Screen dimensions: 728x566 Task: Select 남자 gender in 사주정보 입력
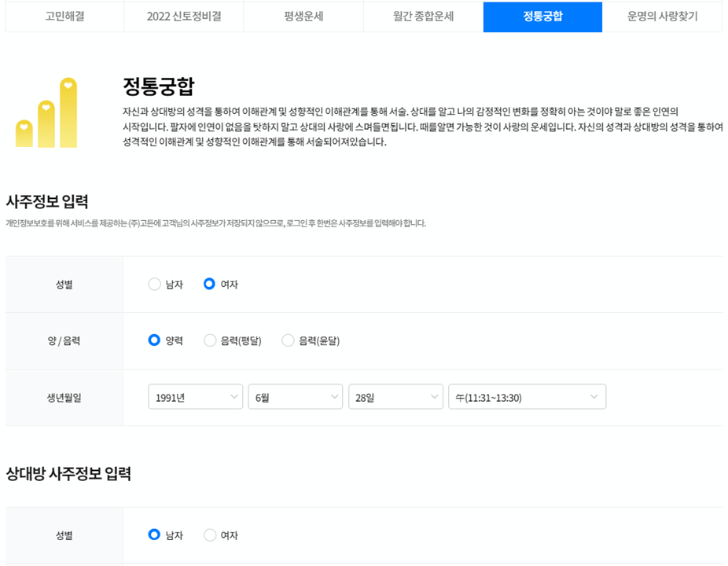coord(155,285)
